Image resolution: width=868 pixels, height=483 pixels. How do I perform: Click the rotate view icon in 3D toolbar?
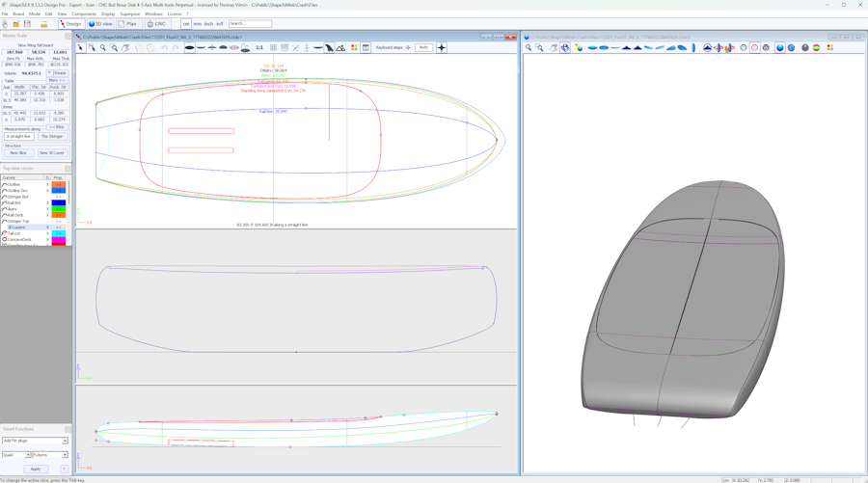click(x=565, y=47)
